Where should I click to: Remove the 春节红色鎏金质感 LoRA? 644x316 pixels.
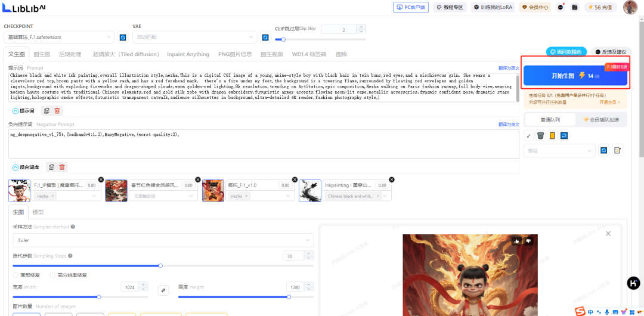[x=198, y=179]
